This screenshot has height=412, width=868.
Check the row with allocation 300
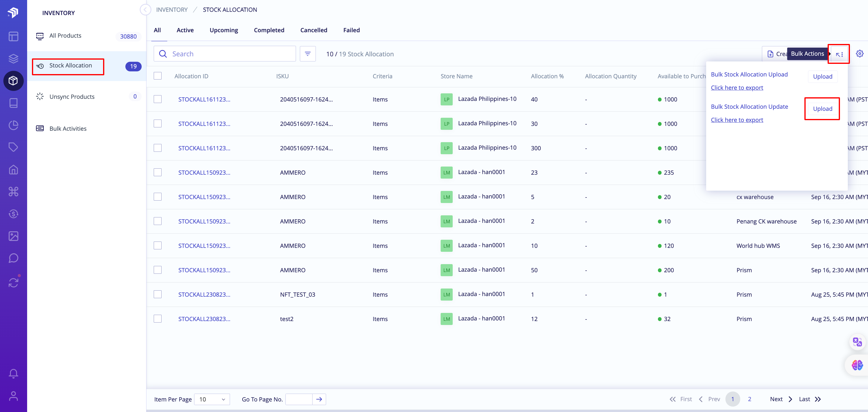point(158,148)
